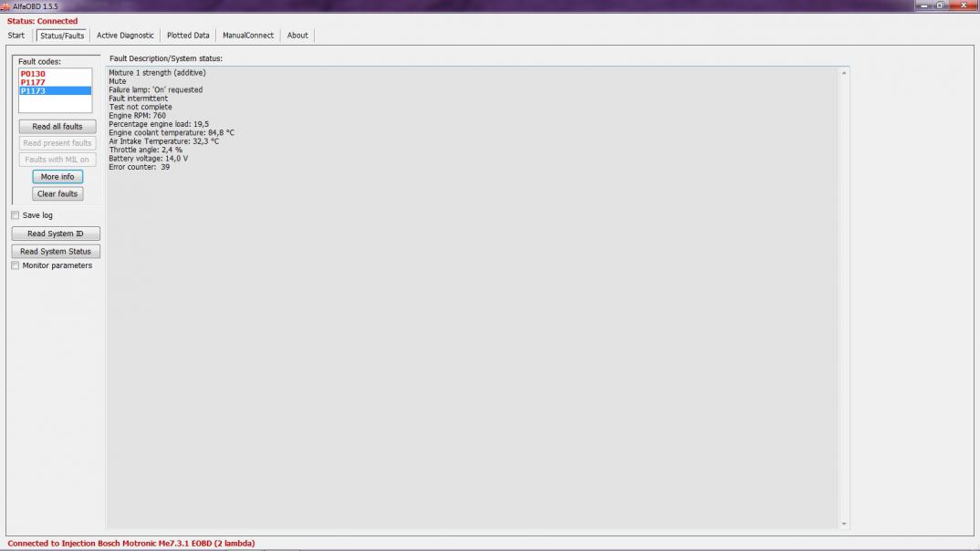
Task: Click 'Engine coolant temperature: 84,8 °C' line
Action: pos(172,133)
